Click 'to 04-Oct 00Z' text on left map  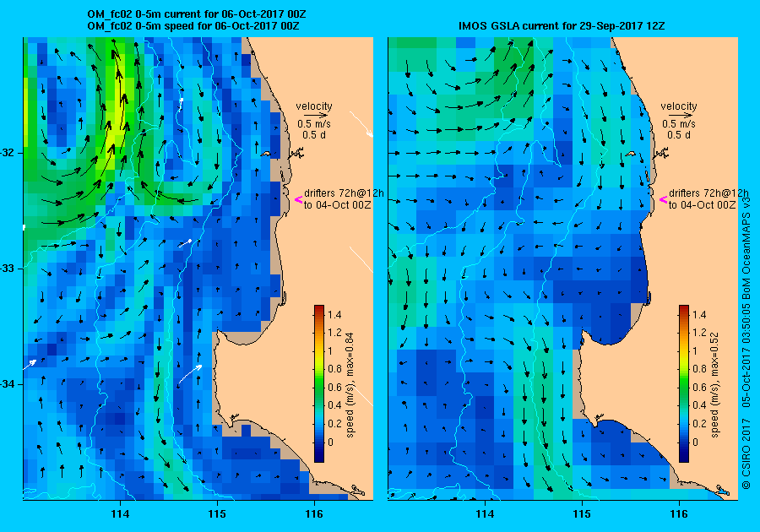click(x=337, y=205)
